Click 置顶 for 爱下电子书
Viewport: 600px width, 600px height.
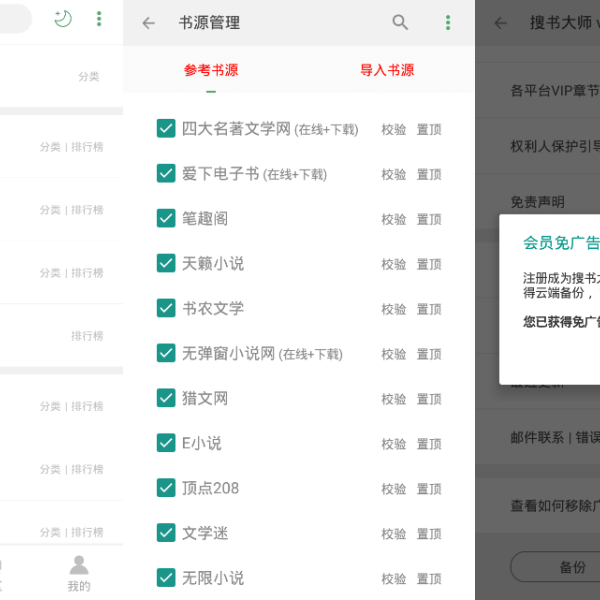(x=429, y=174)
